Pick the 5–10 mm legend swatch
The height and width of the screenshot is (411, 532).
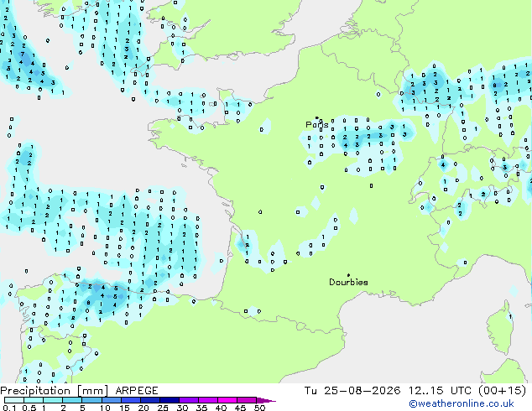(x=91, y=400)
